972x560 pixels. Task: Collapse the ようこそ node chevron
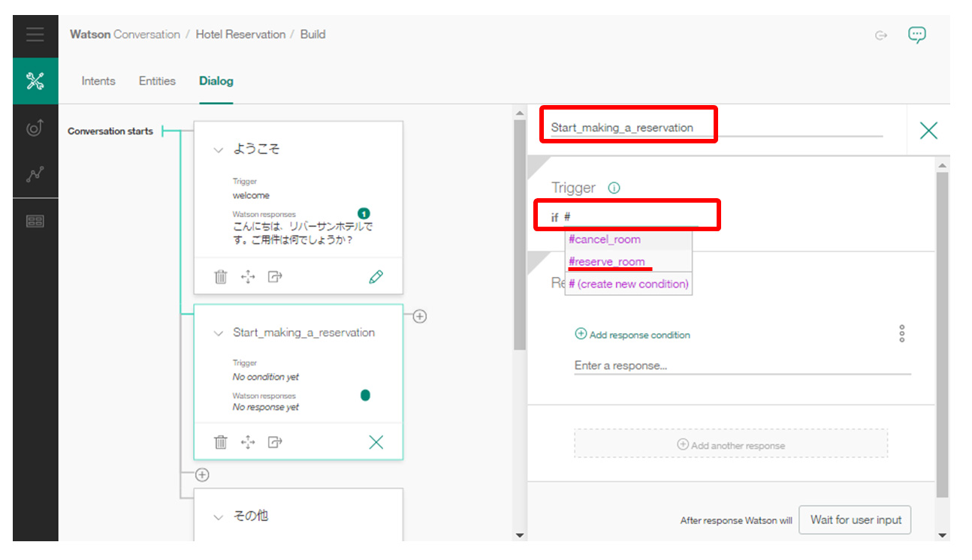click(x=218, y=150)
